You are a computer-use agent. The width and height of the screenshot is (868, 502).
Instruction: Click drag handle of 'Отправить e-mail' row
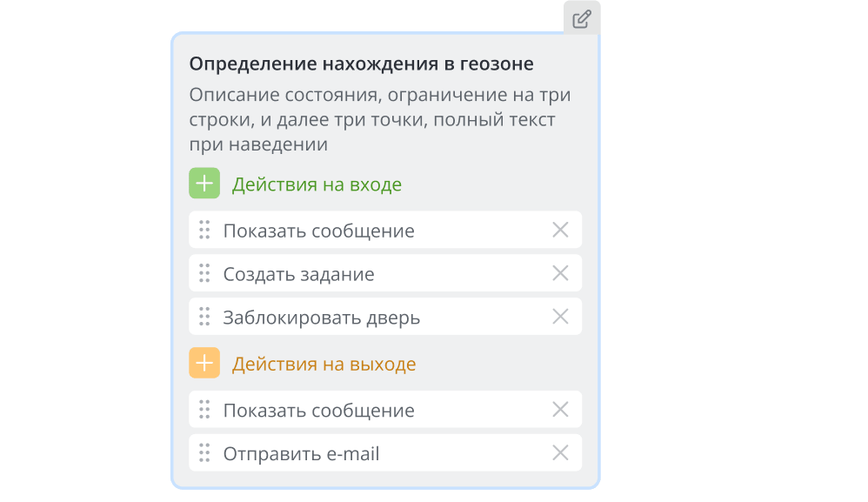206,452
